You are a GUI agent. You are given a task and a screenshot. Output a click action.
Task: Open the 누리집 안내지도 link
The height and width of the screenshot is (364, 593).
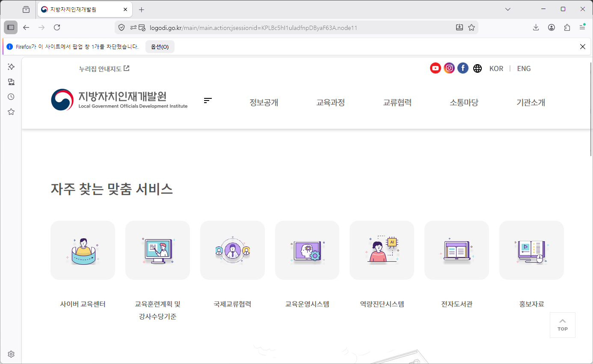point(104,68)
